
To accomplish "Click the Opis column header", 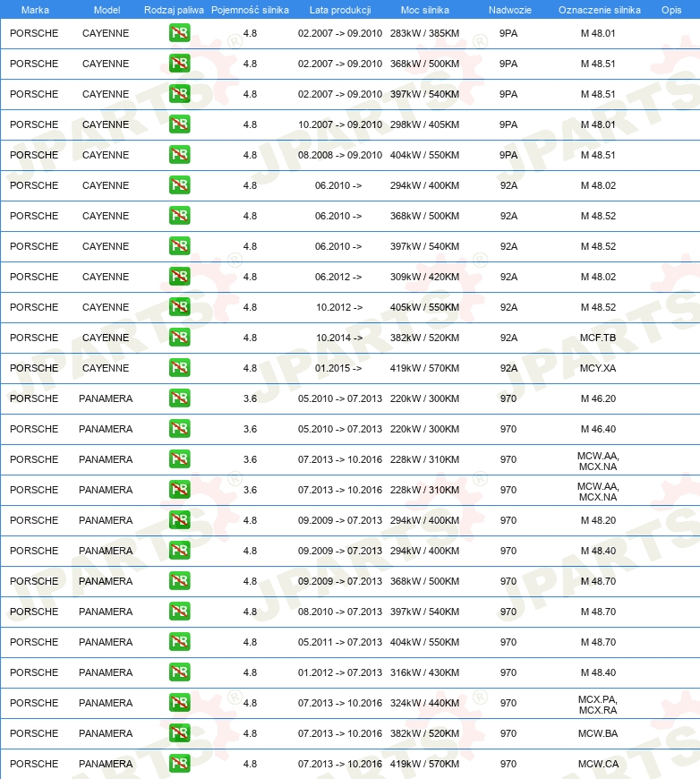I will pyautogui.click(x=671, y=10).
